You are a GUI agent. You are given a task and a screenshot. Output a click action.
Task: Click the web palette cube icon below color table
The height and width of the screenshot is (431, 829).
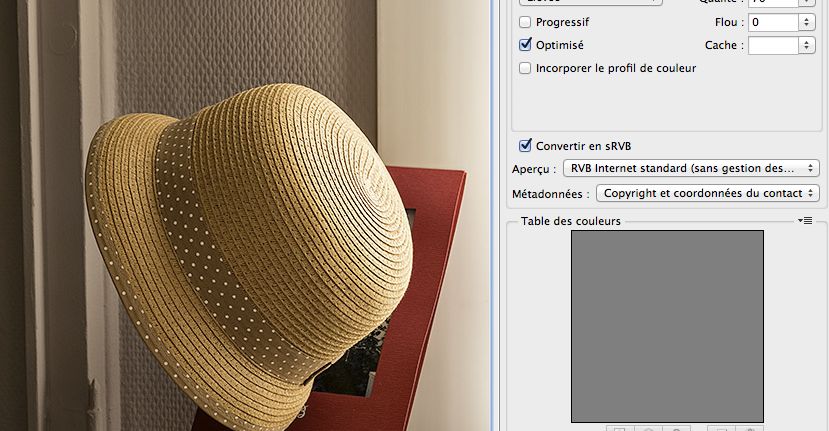648,429
